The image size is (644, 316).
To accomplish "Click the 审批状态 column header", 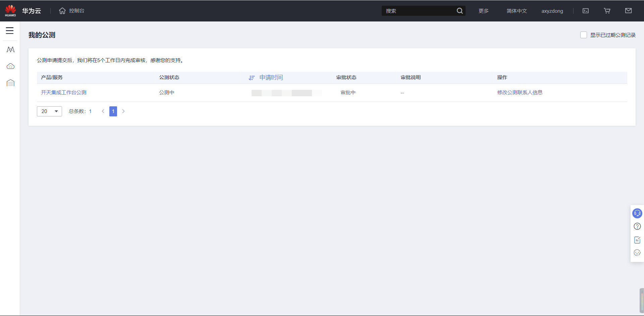I will 346,77.
